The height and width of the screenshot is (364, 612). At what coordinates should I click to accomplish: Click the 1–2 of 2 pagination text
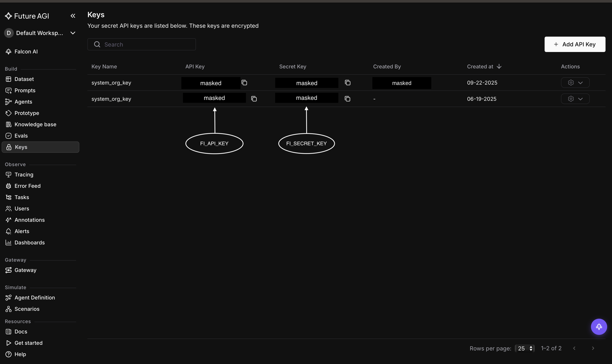click(551, 348)
